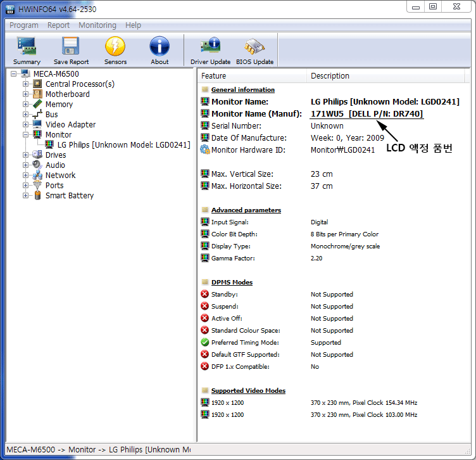The width and height of the screenshot is (476, 460).
Task: Select the Pixel Clock 103.00 MHz row
Action: 333,415
